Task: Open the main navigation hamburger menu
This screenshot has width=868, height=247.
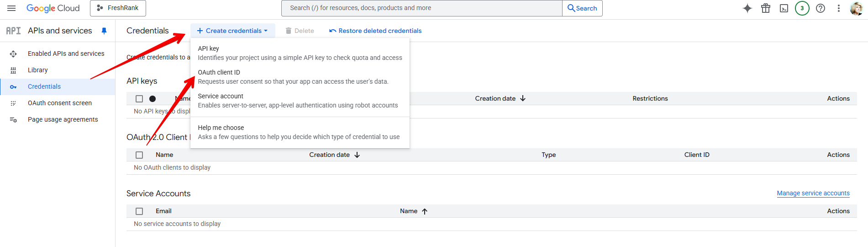Action: [x=11, y=8]
